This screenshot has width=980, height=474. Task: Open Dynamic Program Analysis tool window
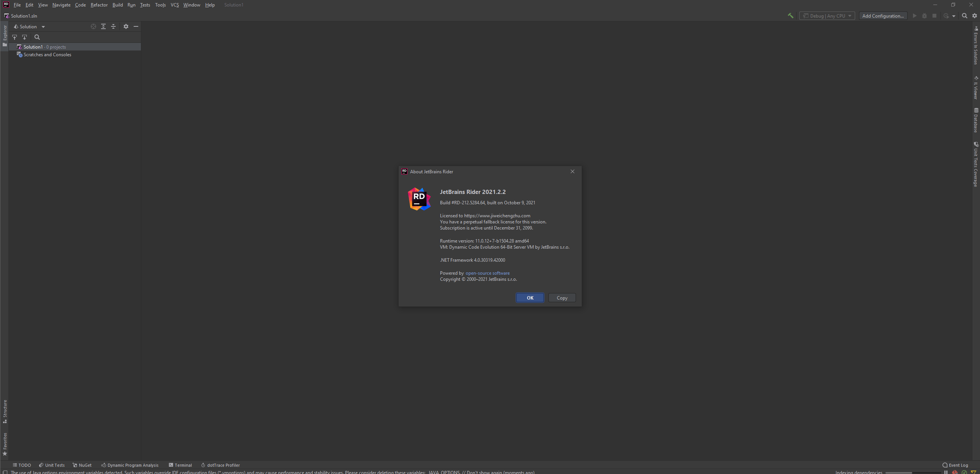pyautogui.click(x=129, y=465)
